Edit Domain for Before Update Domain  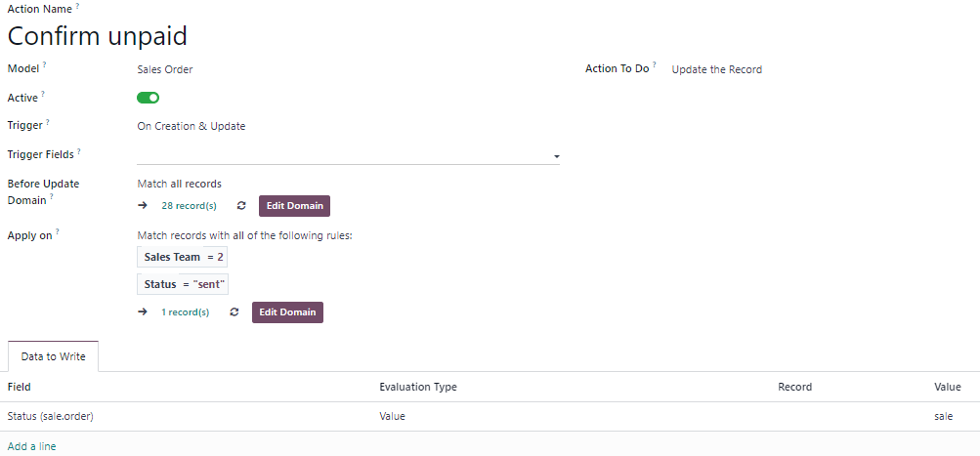coord(294,205)
